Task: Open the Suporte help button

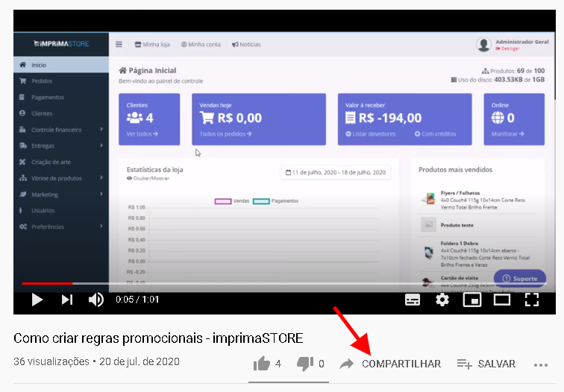Action: (x=520, y=279)
